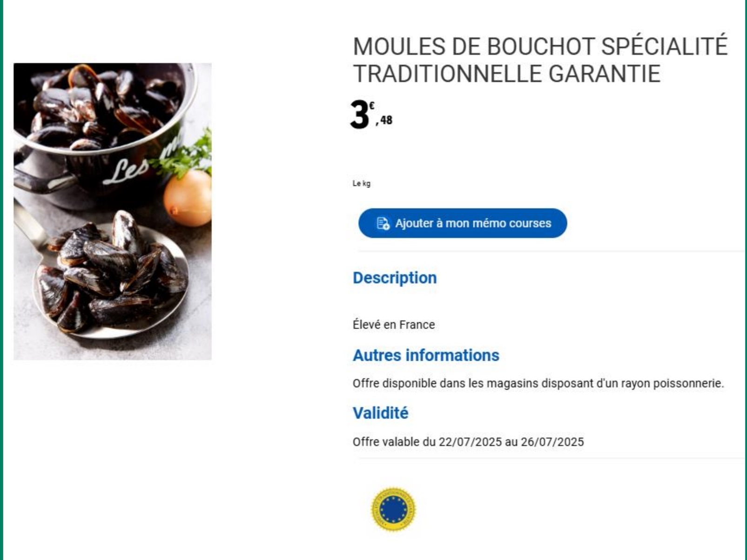The width and height of the screenshot is (747, 560).
Task: Click the title line 'MOULES DE BOUCHOT SPÉCIALITÉ'
Action: point(540,46)
